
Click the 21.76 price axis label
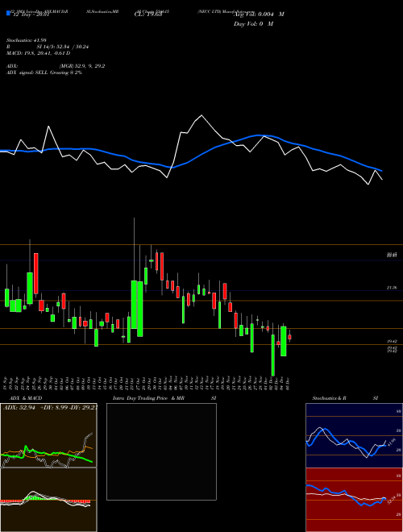(x=392, y=288)
